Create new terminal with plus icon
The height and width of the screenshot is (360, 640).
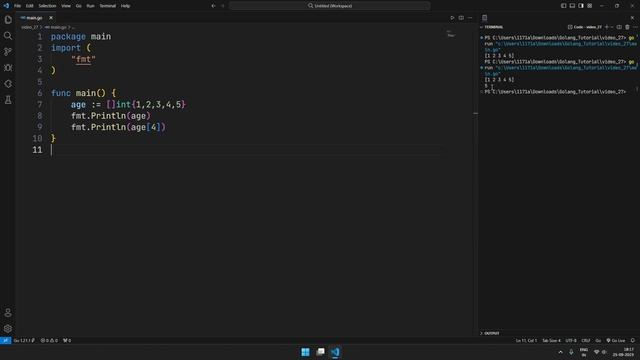pos(607,27)
